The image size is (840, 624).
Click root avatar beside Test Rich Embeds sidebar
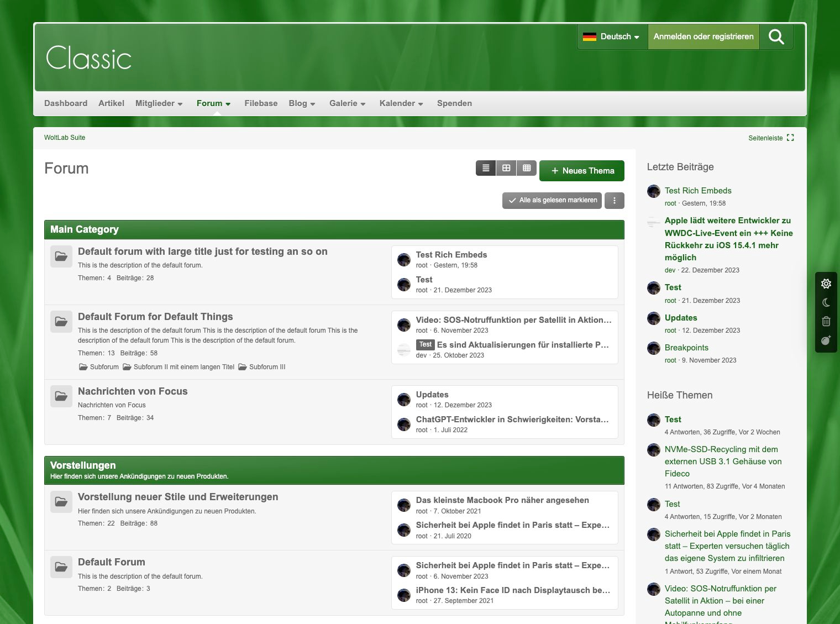tap(654, 191)
